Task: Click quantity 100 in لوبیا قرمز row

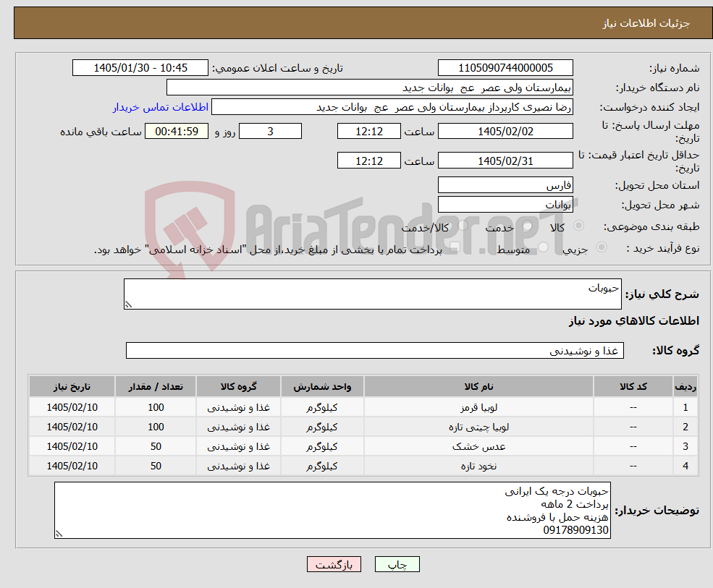Action: 156,408
